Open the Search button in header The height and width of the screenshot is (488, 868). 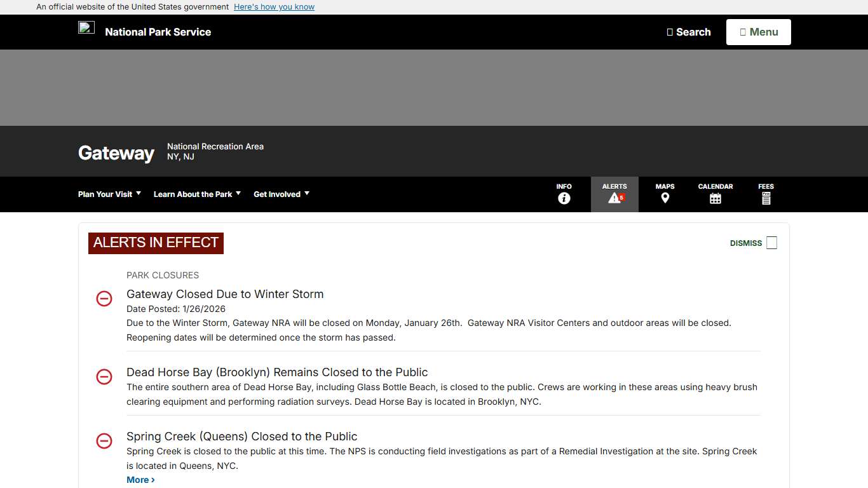[x=689, y=32]
